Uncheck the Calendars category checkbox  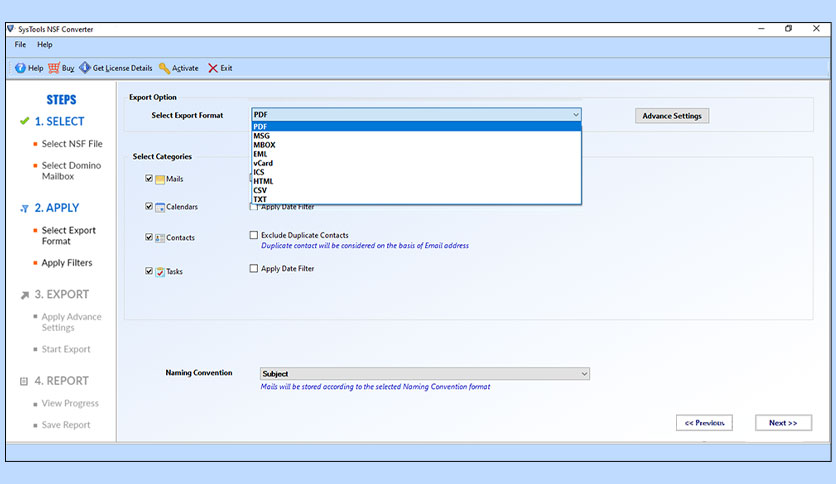[x=149, y=206]
